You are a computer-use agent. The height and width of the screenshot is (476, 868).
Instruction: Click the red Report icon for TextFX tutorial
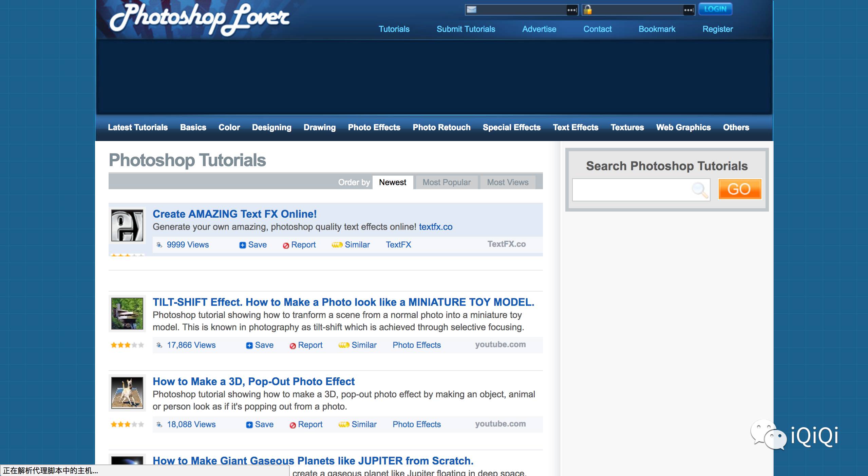click(x=286, y=245)
